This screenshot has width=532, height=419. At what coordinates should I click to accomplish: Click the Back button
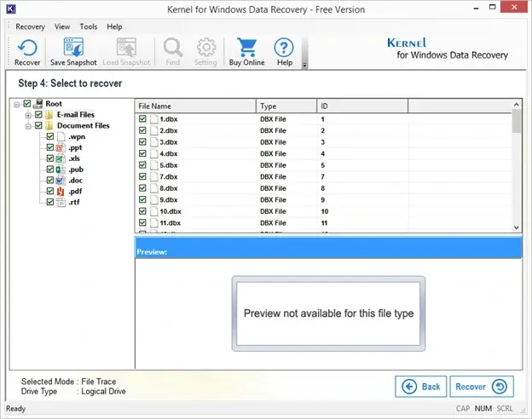coord(421,387)
